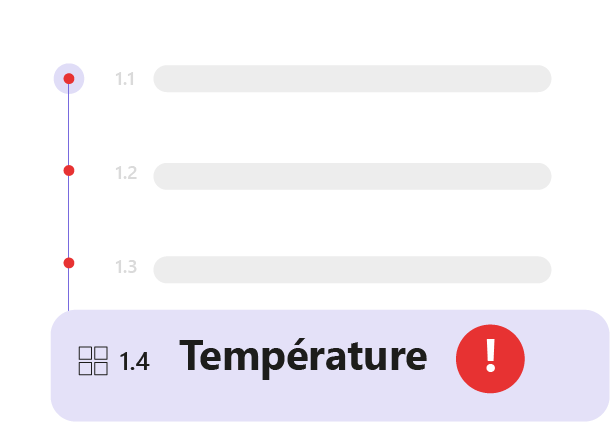Click the timeline line between 1.1 and 1.2
The height and width of the screenshot is (422, 610).
tap(68, 125)
